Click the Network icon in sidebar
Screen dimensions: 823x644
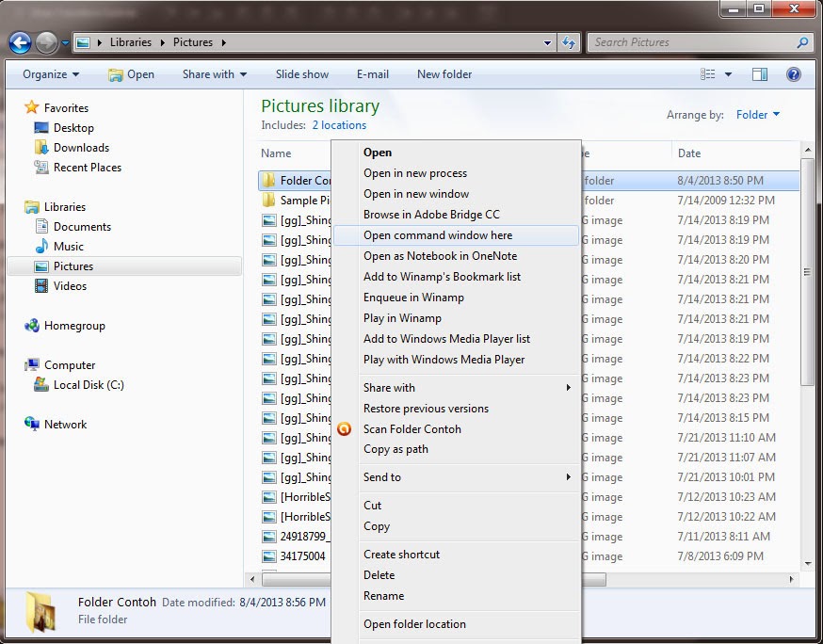31,424
